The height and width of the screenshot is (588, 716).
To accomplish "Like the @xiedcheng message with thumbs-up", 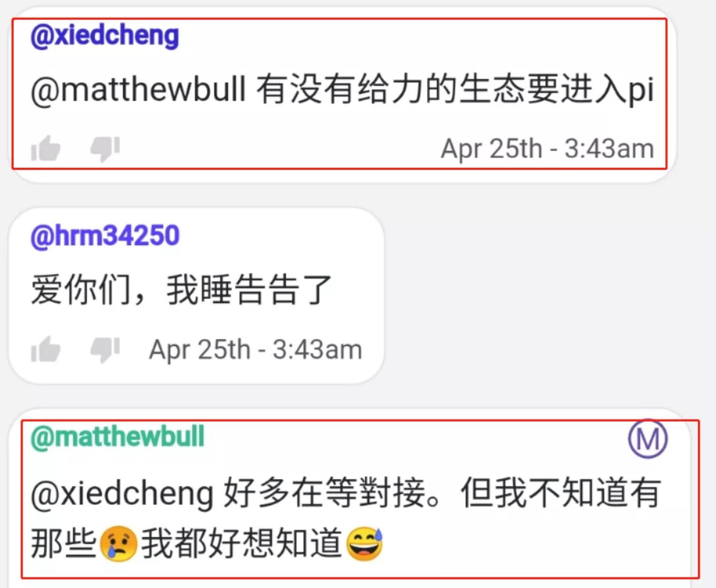I will point(46,149).
